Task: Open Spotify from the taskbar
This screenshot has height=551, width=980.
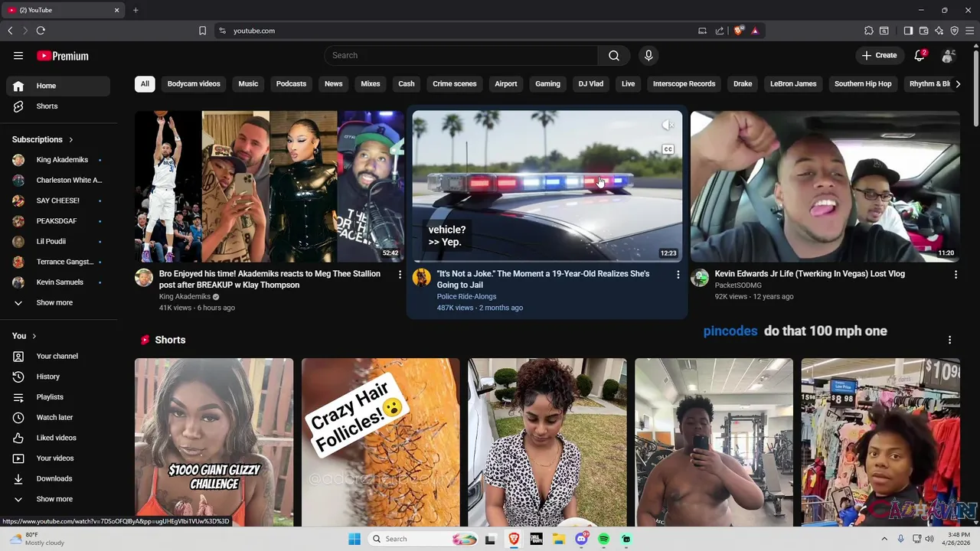Action: click(604, 539)
